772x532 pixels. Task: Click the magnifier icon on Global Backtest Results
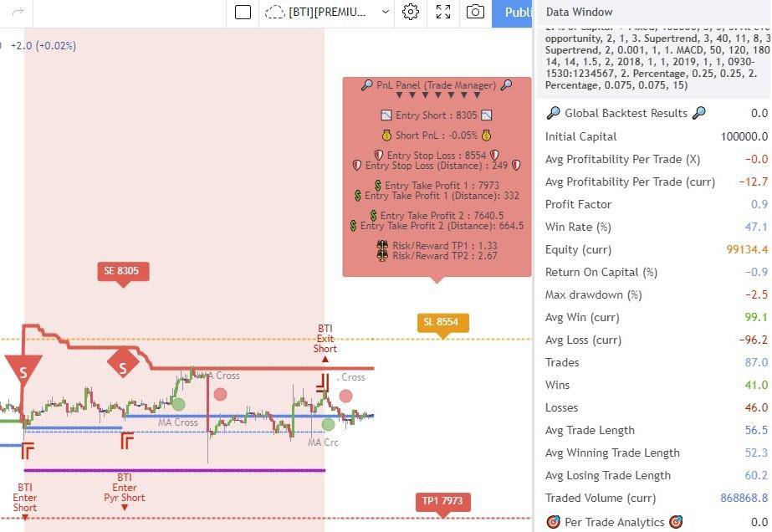(x=552, y=113)
